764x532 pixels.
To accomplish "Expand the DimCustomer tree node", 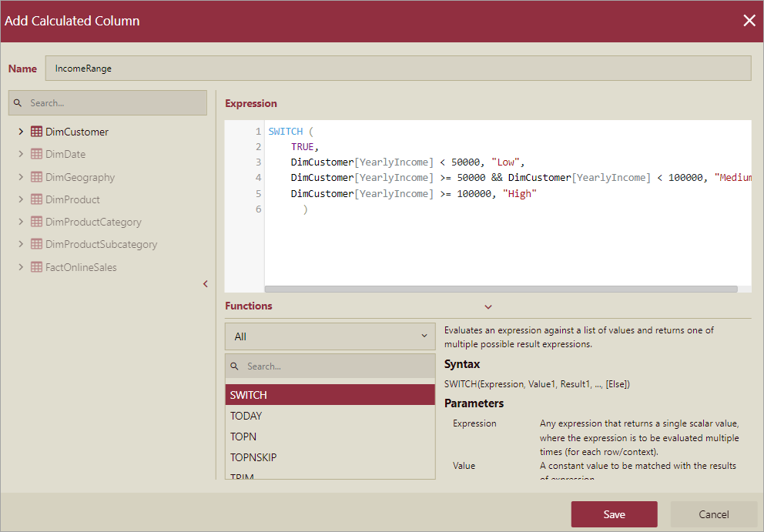I will click(x=21, y=132).
